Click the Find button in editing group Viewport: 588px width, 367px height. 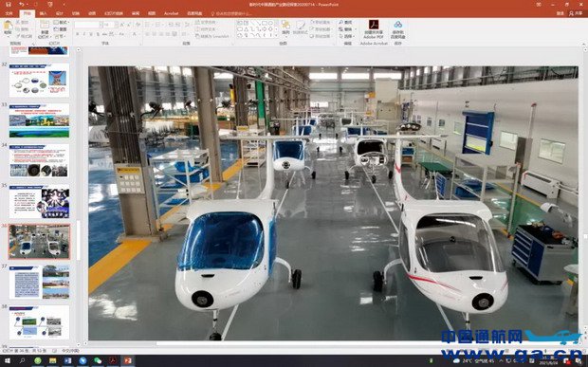pos(345,23)
